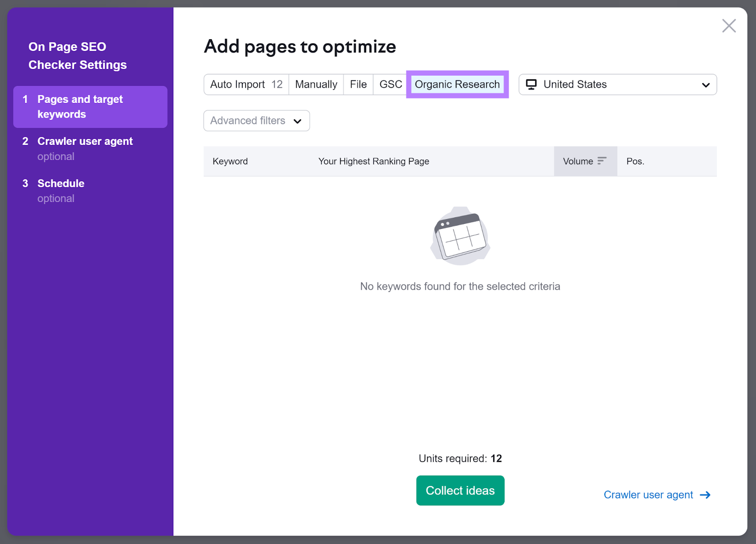The image size is (756, 544).
Task: Click the Keyword column header
Action: (230, 161)
